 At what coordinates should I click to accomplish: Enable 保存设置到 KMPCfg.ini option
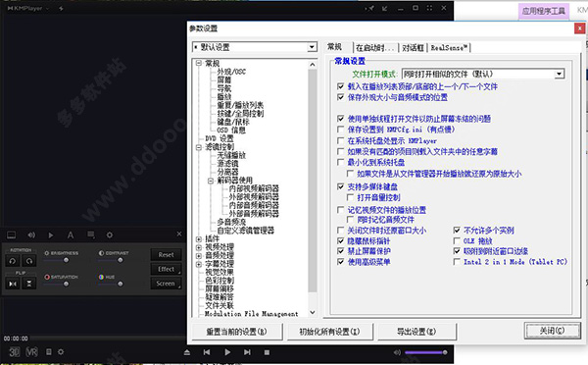click(340, 130)
